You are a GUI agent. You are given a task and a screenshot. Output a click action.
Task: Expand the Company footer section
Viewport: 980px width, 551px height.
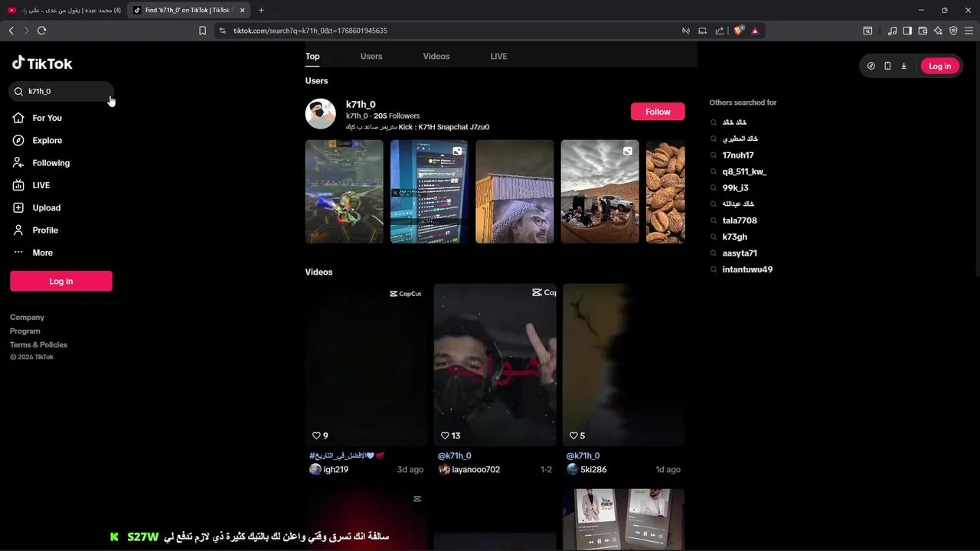[27, 317]
